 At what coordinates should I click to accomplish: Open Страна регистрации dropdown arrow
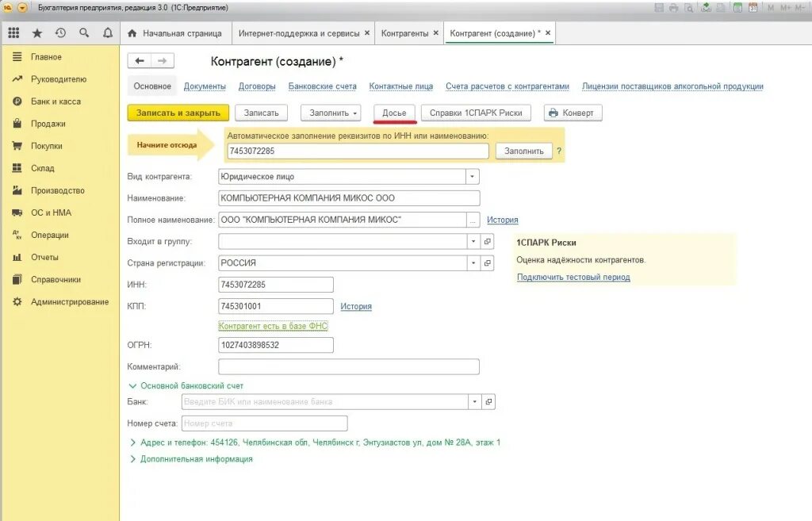473,263
